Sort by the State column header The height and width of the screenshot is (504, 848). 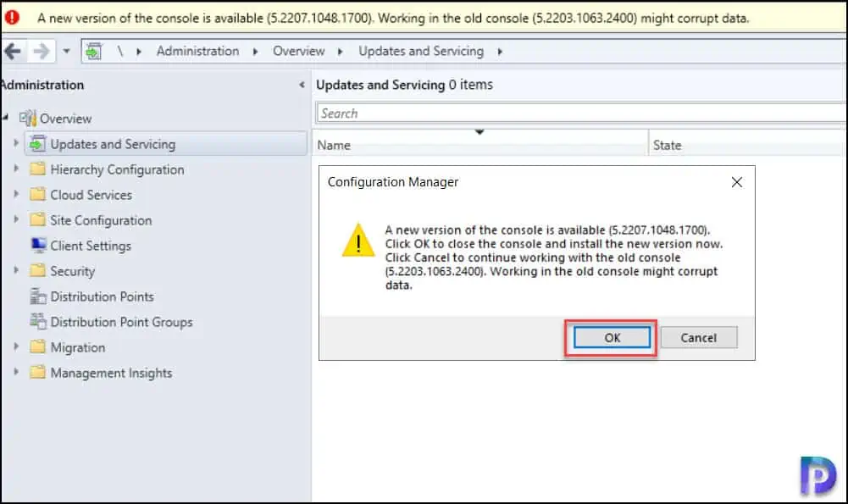(747, 145)
